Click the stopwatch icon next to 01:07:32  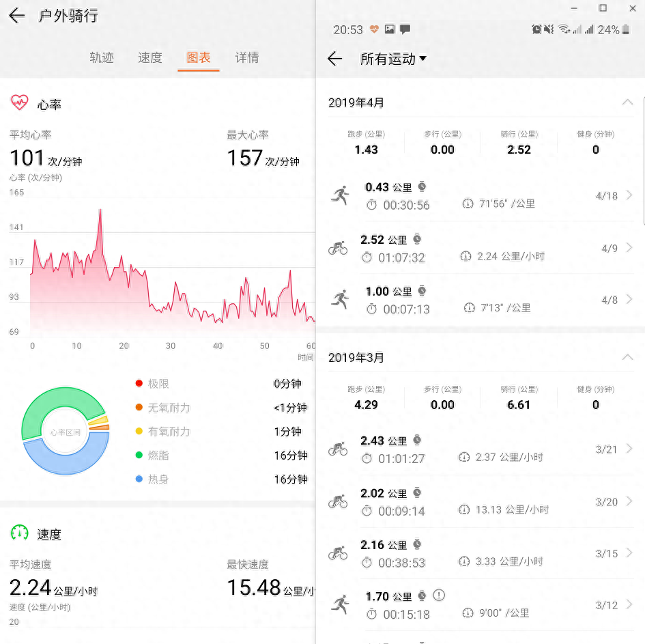pos(367,257)
